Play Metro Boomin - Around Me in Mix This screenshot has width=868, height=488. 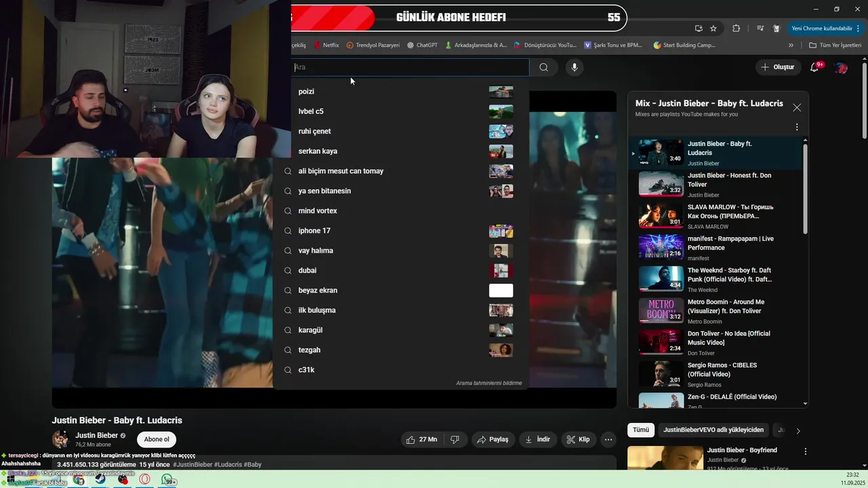pyautogui.click(x=715, y=311)
